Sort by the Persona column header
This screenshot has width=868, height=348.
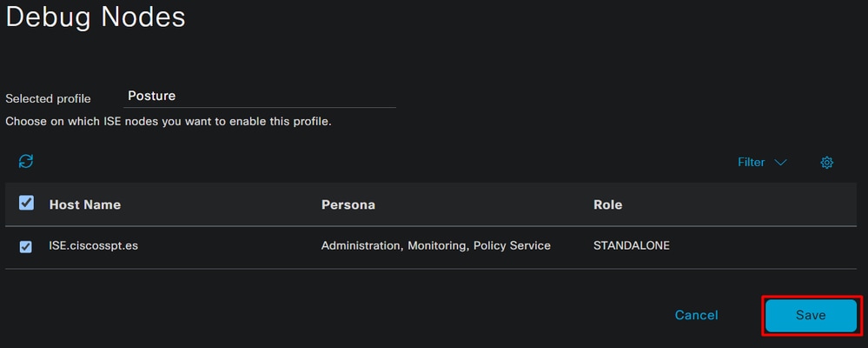tap(348, 205)
